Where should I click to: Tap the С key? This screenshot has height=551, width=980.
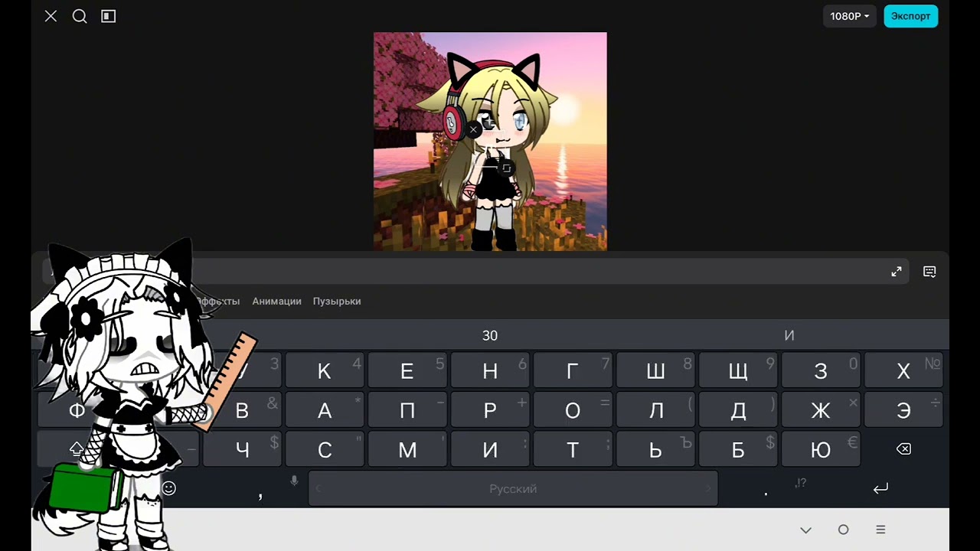[324, 449]
